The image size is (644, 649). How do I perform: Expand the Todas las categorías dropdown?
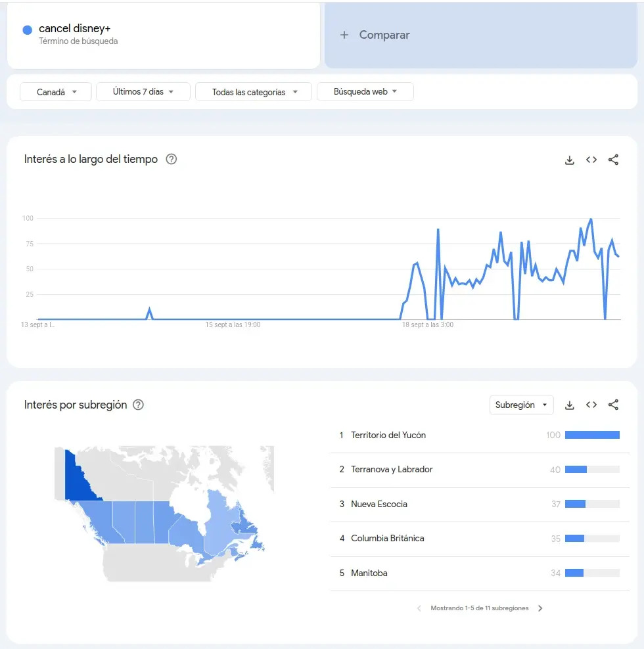[x=253, y=92]
